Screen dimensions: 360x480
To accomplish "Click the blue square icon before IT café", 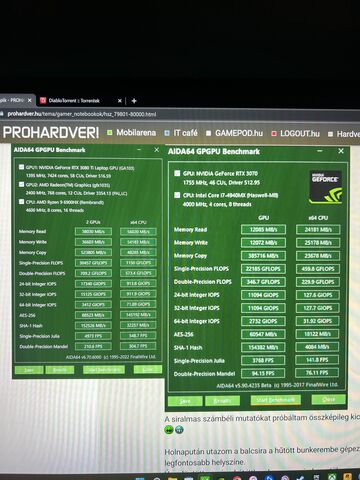I will [x=167, y=133].
